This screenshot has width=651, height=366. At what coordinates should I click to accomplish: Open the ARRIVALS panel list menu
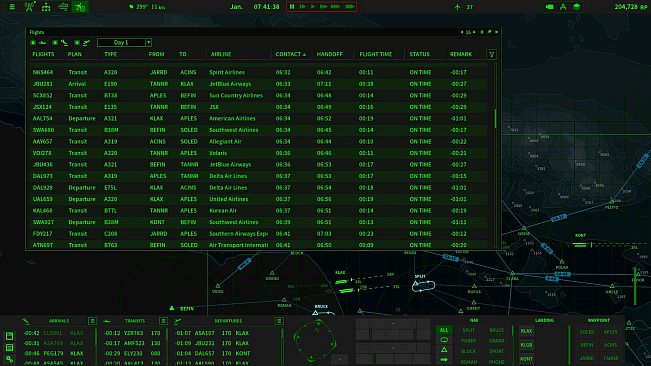pyautogui.click(x=92, y=321)
